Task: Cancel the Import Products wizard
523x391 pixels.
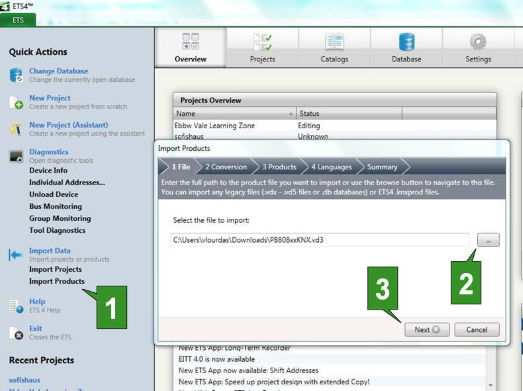Action: click(477, 330)
